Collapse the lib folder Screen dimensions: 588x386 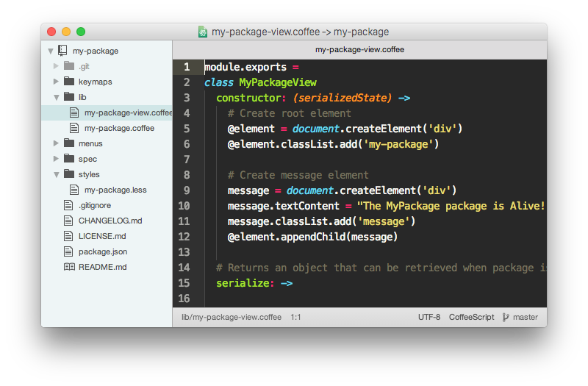(x=57, y=97)
